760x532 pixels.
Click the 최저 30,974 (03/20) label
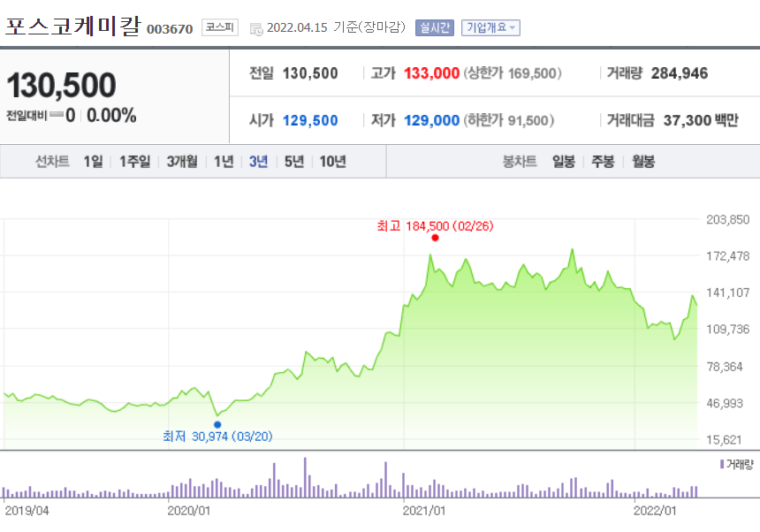click(217, 437)
